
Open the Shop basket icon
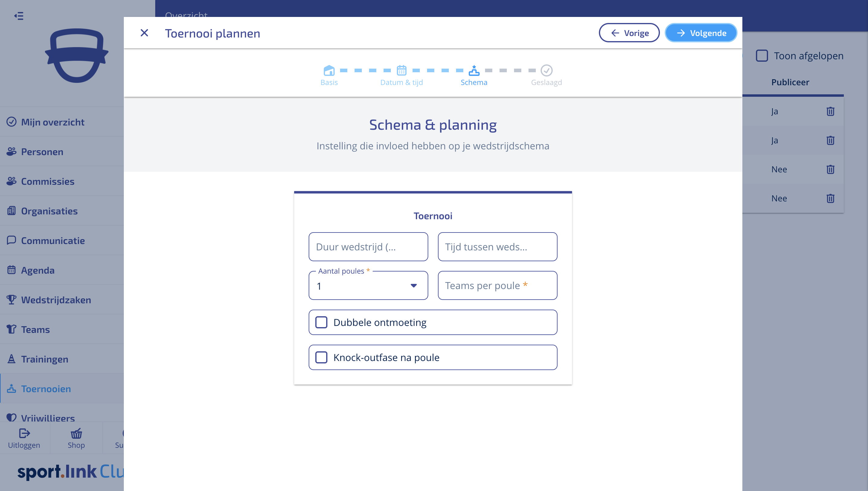76,433
